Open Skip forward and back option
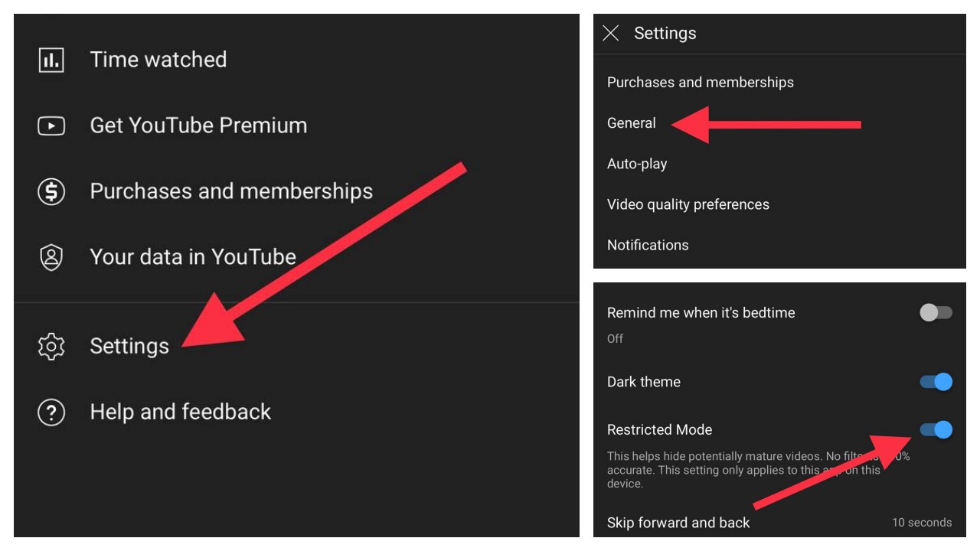The width and height of the screenshot is (980, 551). click(678, 523)
